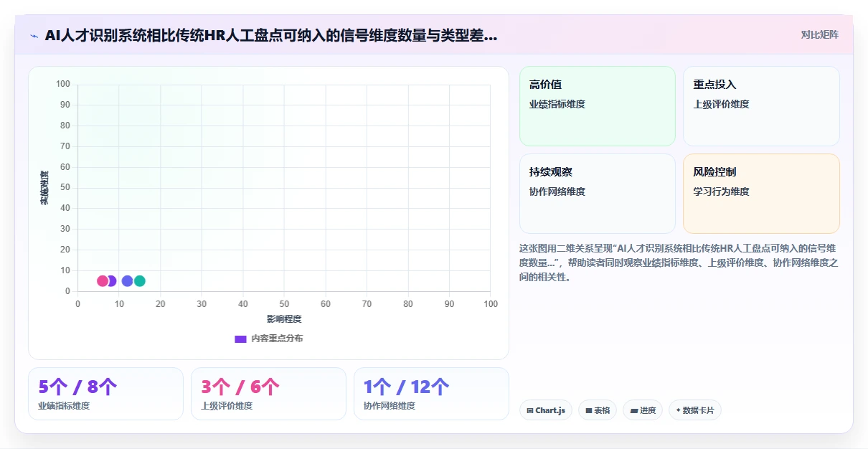868x449 pixels.
Task: Click 学习行为维度 text in risk card
Action: (x=721, y=192)
